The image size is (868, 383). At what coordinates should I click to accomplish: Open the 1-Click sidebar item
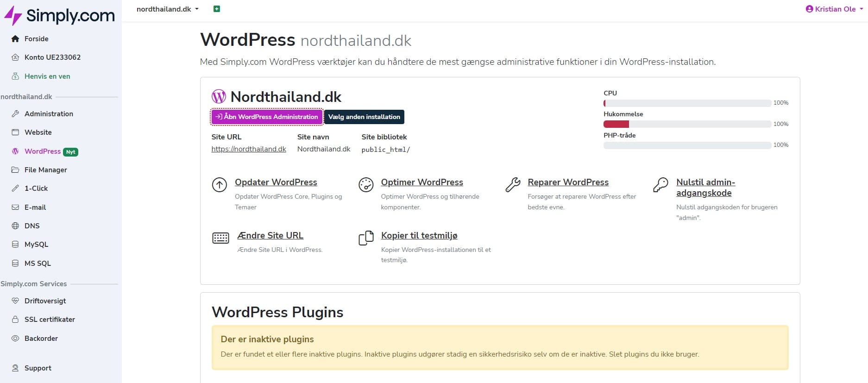tap(36, 188)
